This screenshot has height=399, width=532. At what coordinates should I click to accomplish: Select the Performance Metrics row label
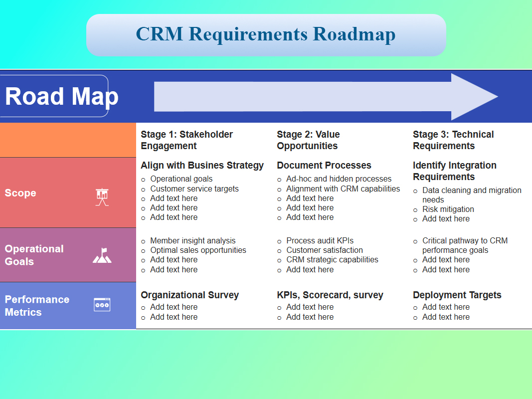tap(37, 306)
